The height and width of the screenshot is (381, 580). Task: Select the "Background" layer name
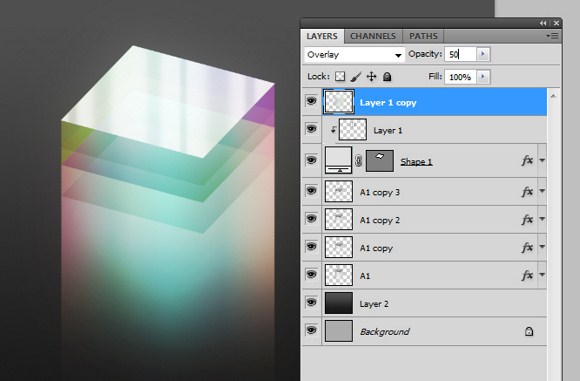point(385,332)
